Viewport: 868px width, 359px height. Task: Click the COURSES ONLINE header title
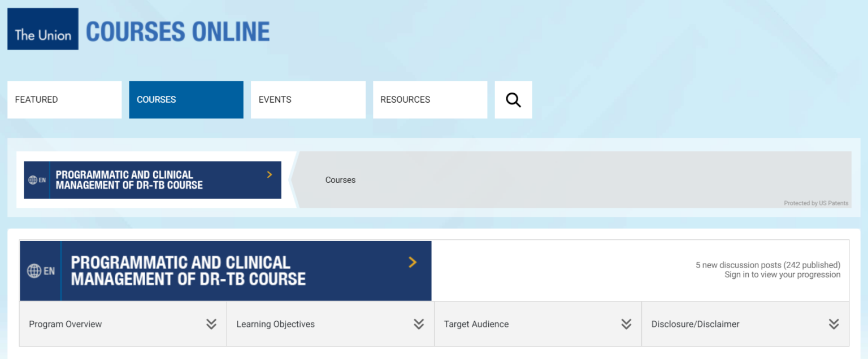click(177, 30)
